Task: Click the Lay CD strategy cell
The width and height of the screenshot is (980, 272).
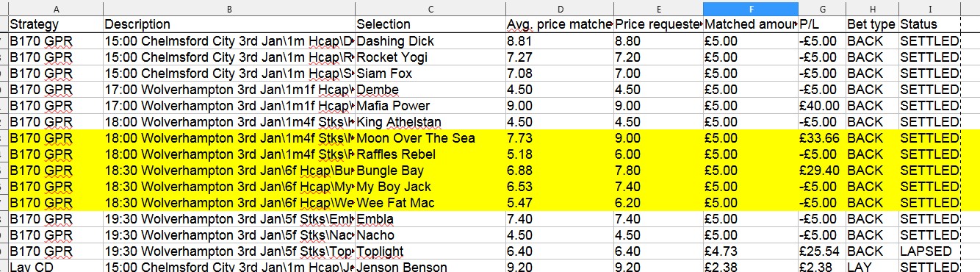Action: pos(56,266)
